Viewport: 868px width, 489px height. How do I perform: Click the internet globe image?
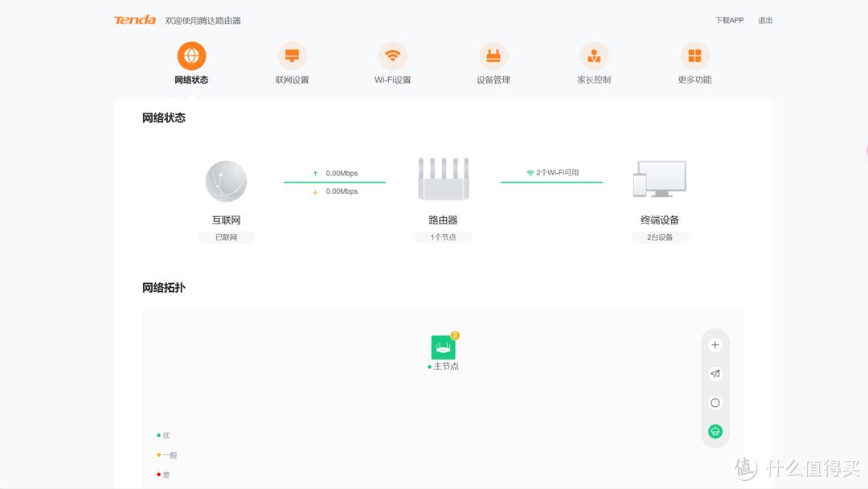[x=226, y=181]
